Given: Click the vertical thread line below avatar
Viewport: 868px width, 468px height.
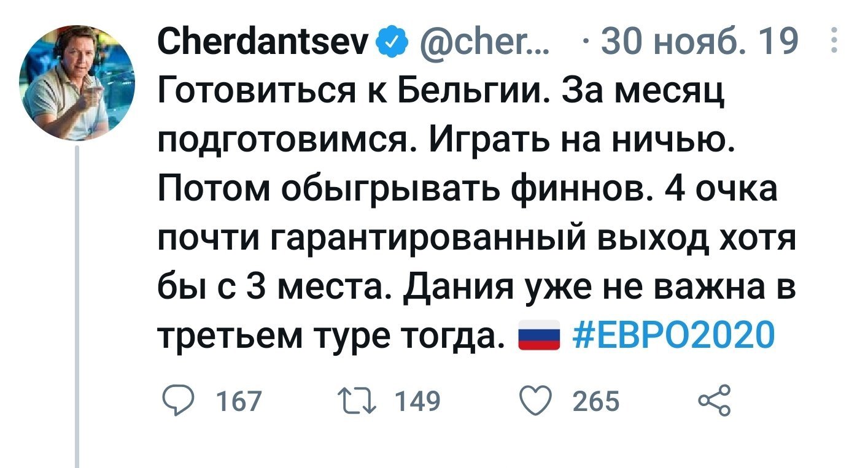Looking at the screenshot, I should [78, 307].
